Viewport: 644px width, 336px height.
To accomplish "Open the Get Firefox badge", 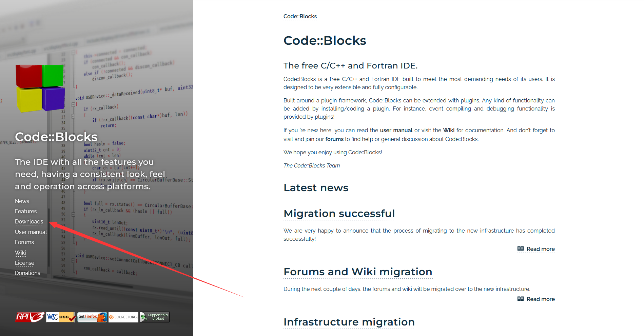I will tap(92, 317).
